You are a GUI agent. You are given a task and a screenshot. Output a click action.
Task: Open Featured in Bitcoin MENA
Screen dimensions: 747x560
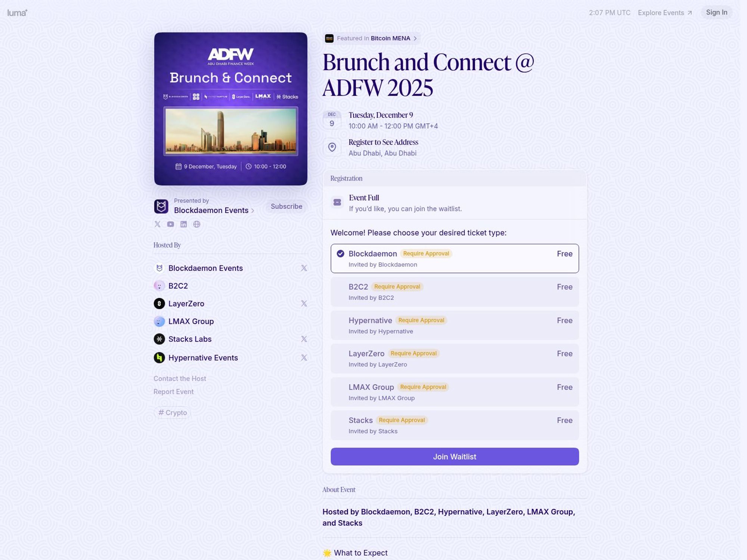tap(391, 38)
